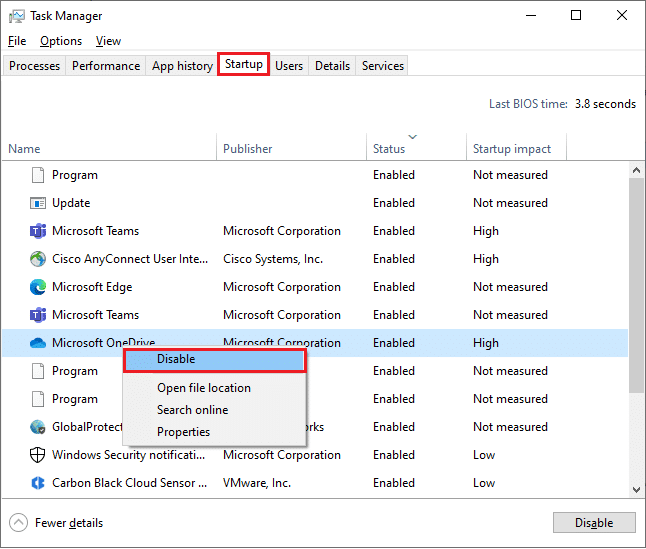Switch to the Users tab
Viewport: 646px width, 549px height.
click(x=289, y=66)
